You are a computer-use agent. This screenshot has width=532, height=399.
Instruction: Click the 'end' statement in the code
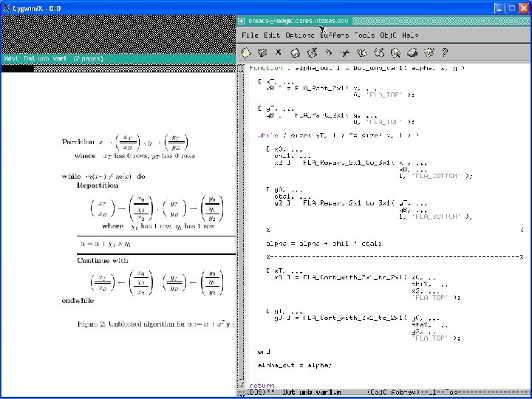264,352
